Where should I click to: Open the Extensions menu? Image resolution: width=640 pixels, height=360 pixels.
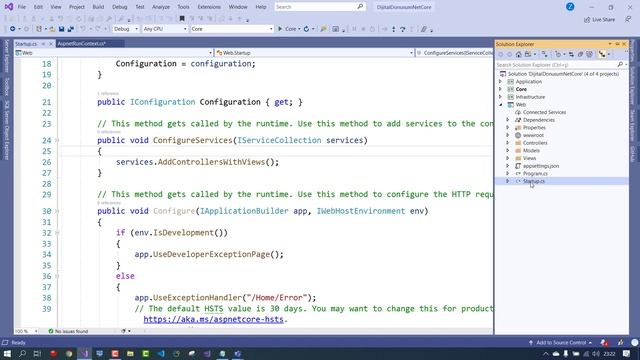point(209,7)
